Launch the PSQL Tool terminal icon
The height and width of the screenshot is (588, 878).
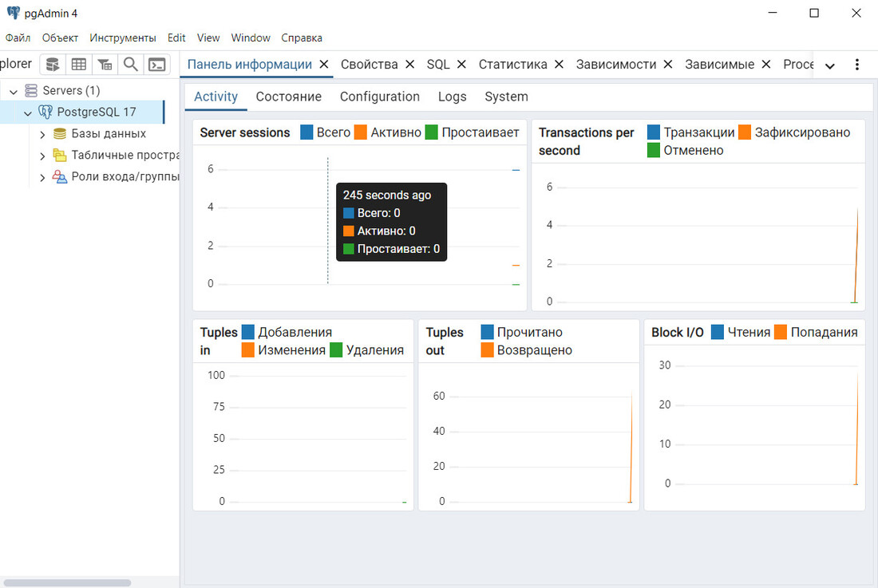tap(156, 65)
